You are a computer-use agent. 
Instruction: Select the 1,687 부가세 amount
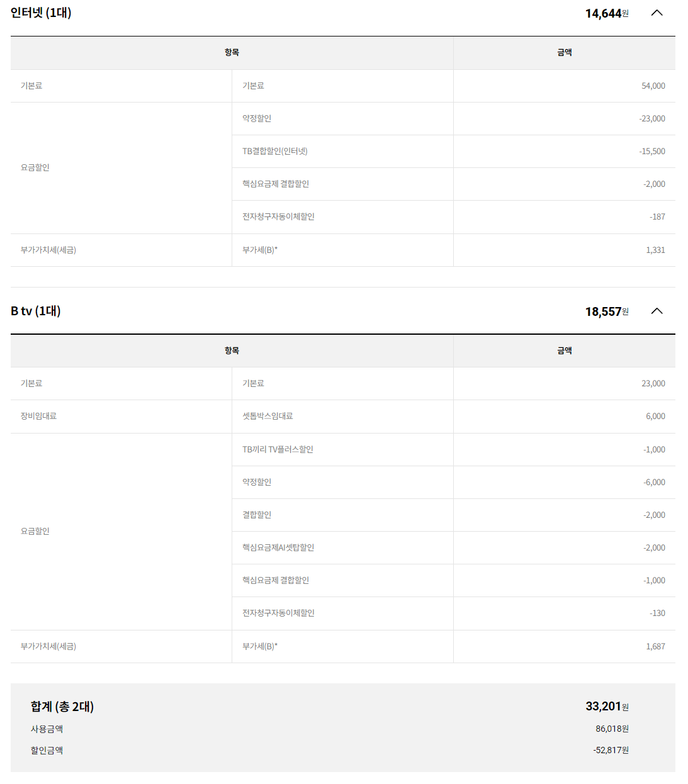point(655,646)
